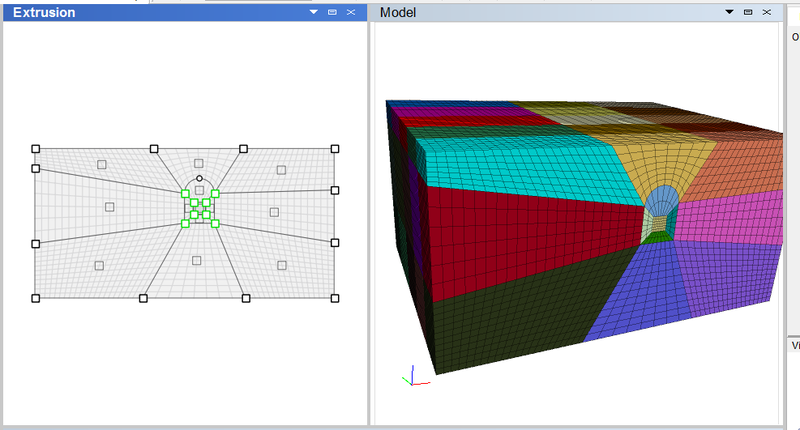Close the Extrusion pane
Image resolution: width=800 pixels, height=430 pixels.
pyautogui.click(x=350, y=12)
